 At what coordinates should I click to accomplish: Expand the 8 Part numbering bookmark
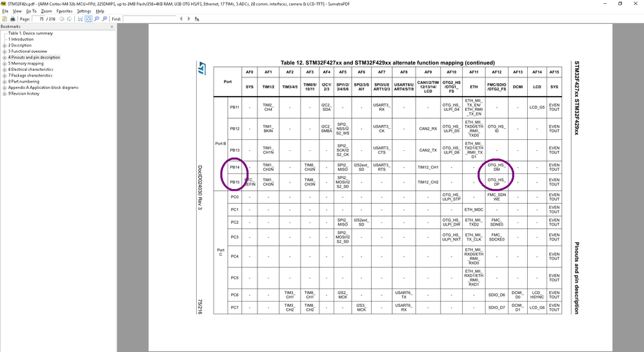tap(5, 82)
